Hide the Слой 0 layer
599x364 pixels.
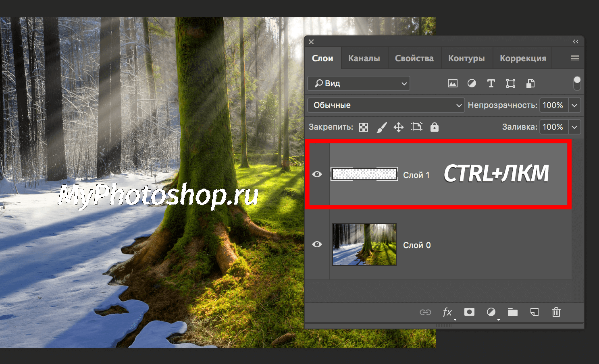(317, 244)
